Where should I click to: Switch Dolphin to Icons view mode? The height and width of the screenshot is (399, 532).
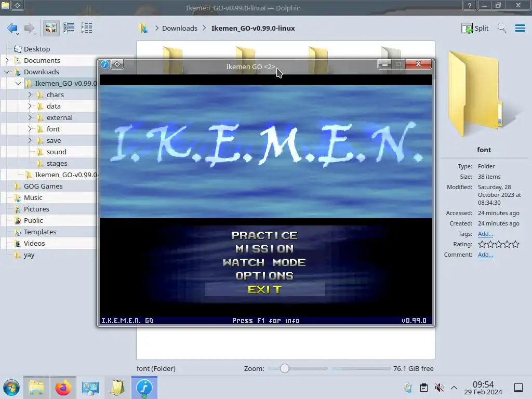51,28
